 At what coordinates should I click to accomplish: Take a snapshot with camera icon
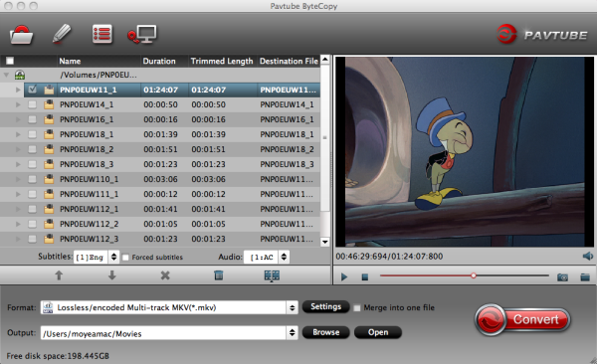(562, 277)
